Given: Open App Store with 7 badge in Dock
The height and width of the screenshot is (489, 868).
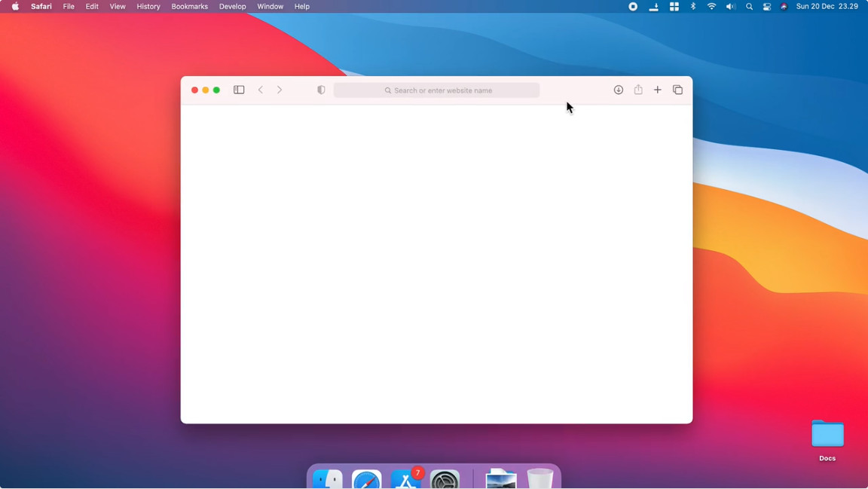Looking at the screenshot, I should tap(406, 479).
